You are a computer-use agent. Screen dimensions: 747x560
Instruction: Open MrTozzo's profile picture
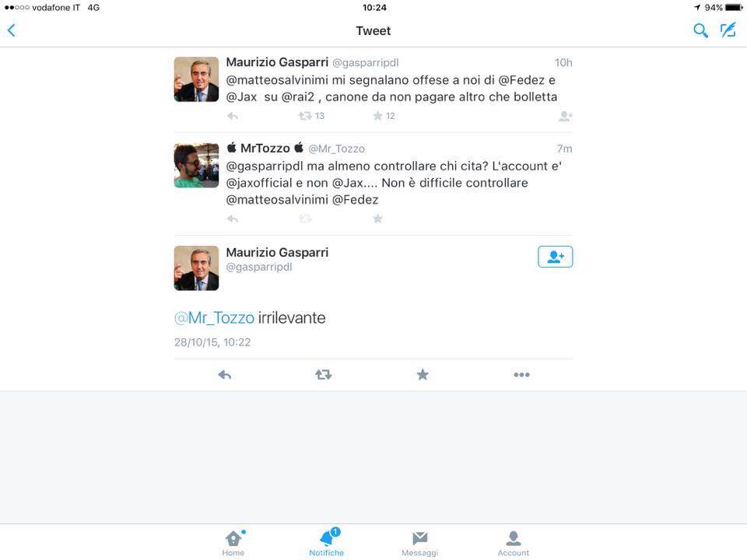(x=196, y=165)
